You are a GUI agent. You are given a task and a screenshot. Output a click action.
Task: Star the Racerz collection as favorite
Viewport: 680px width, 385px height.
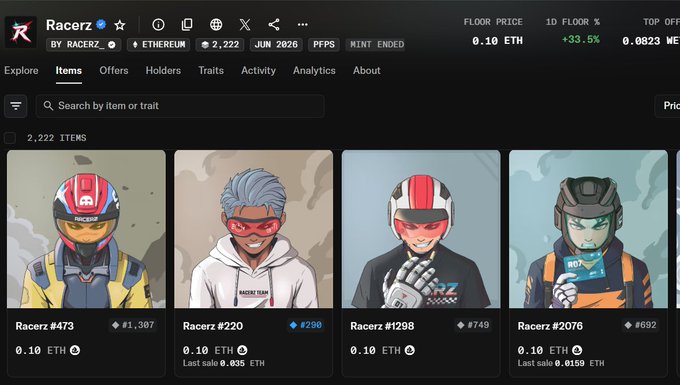click(120, 25)
